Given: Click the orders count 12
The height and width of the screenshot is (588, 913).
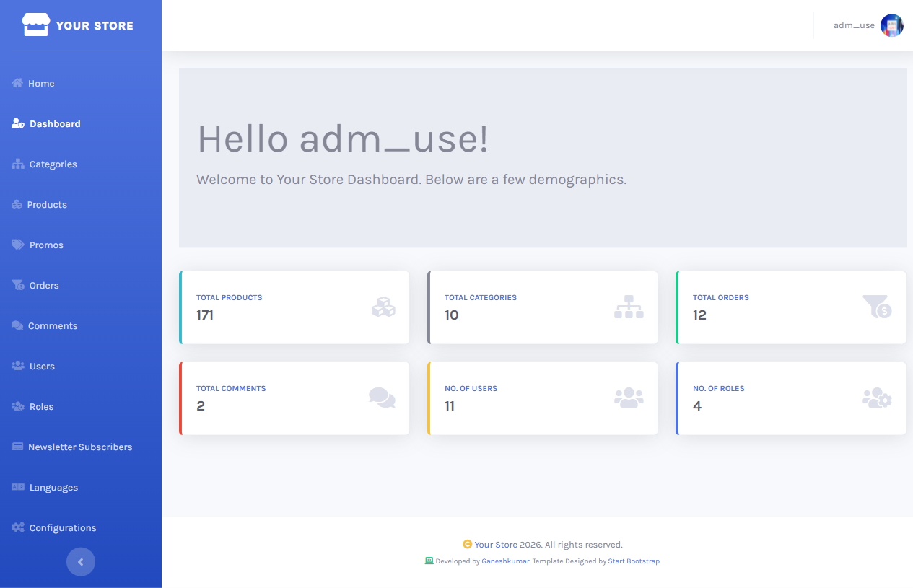Looking at the screenshot, I should [x=699, y=315].
